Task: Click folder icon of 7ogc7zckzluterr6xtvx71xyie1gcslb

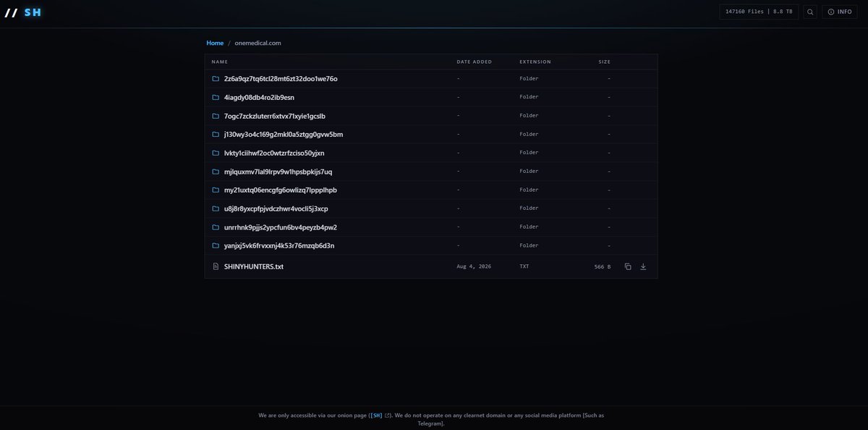Action: (x=216, y=116)
